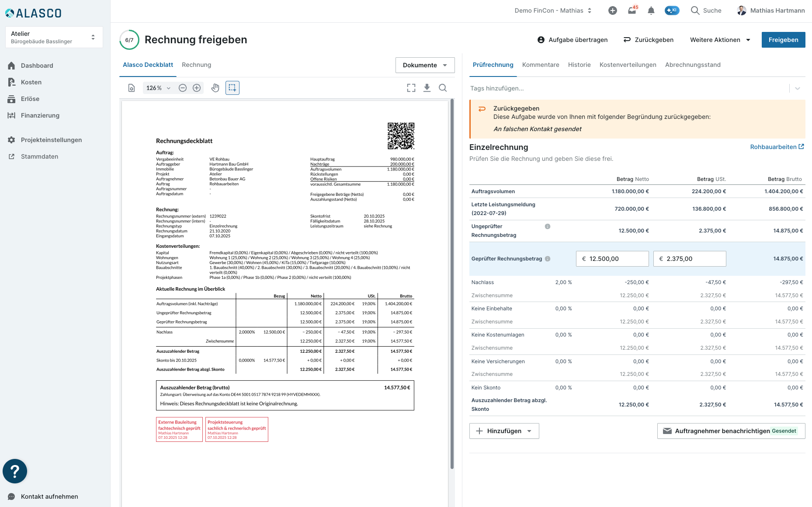Screen dimensions: 812x507
Task: Click the Zurückgegeben notice heading
Action: (x=516, y=108)
